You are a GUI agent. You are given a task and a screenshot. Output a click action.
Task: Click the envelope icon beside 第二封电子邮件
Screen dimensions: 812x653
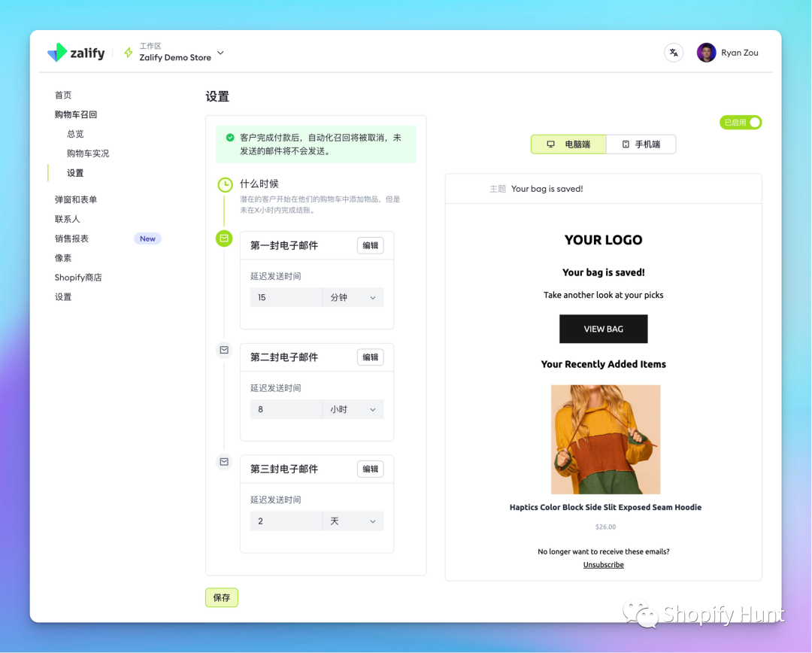[x=224, y=350]
